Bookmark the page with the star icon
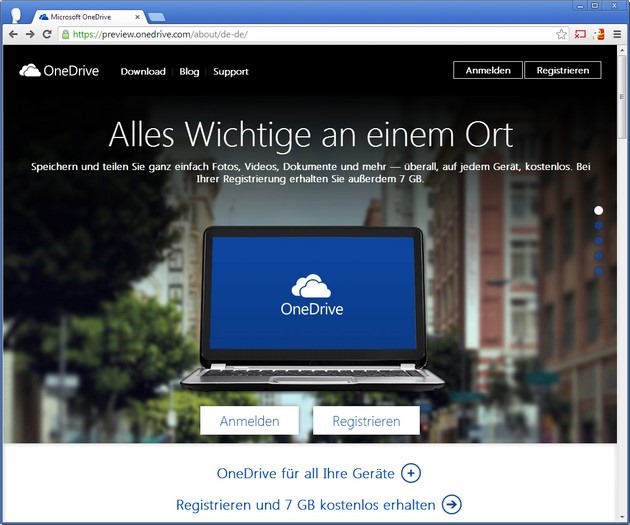 point(561,34)
